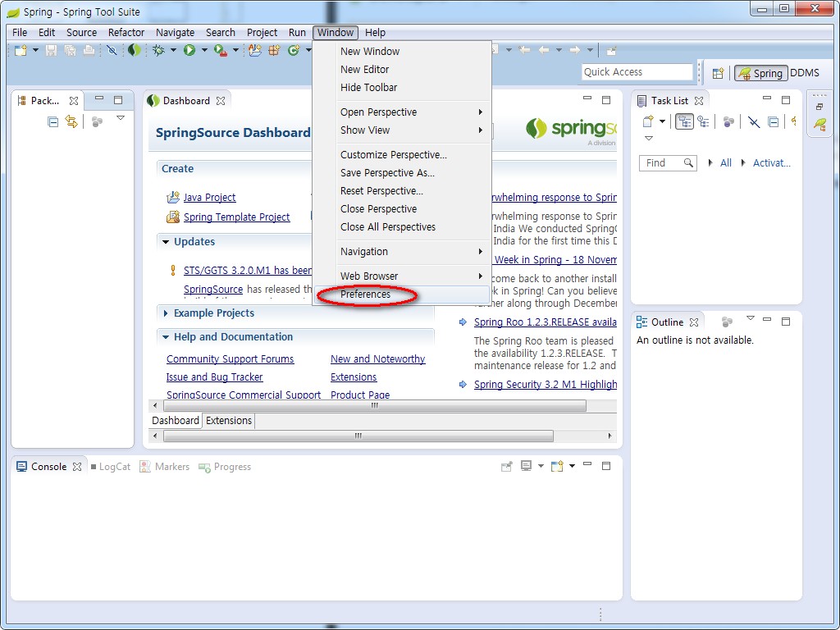The image size is (840, 630).
Task: Click the Restore icon in right trim
Action: 819,107
